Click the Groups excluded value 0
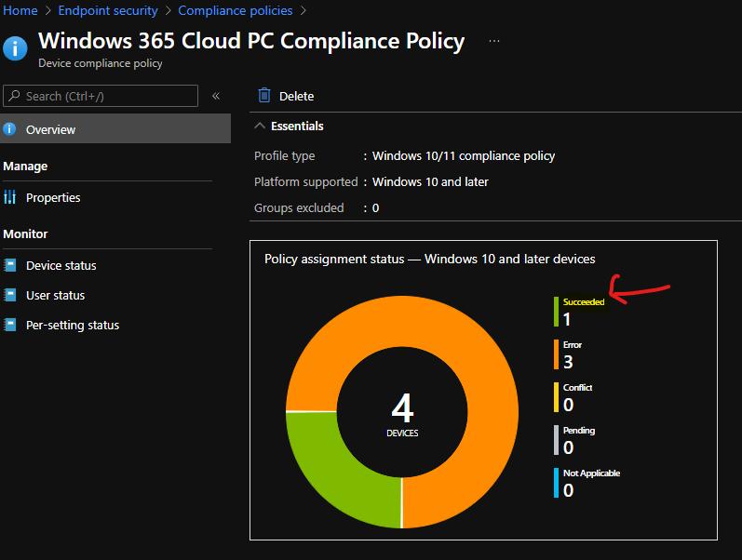 pyautogui.click(x=375, y=208)
